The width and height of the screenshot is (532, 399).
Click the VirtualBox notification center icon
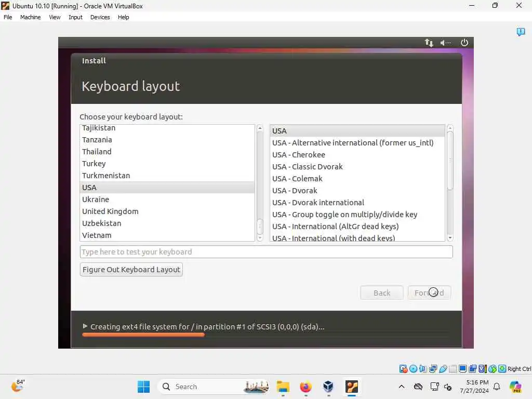click(x=521, y=32)
